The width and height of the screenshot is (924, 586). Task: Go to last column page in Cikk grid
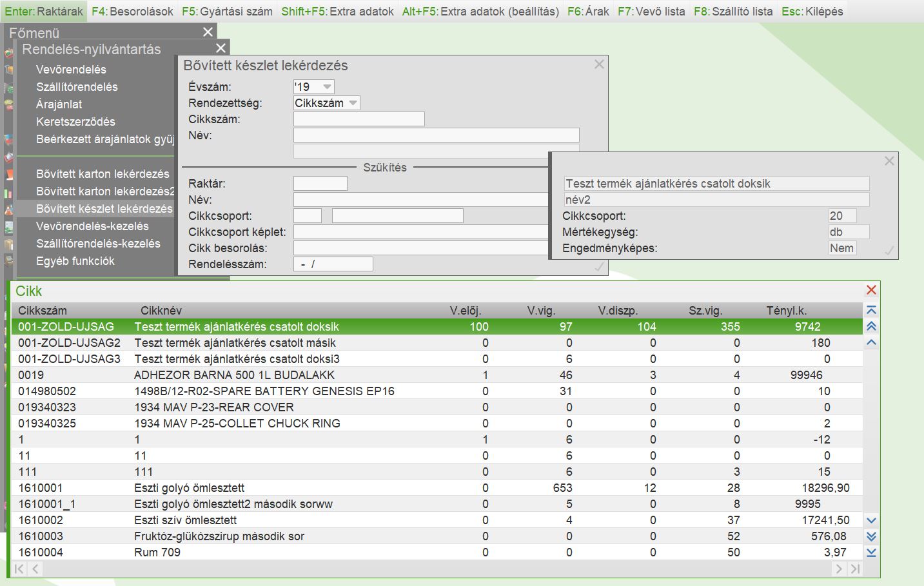point(855,569)
